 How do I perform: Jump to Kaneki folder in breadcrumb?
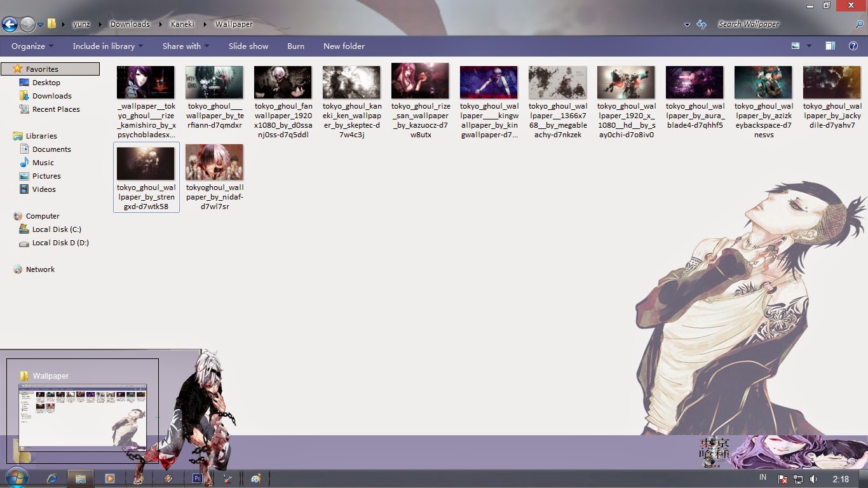(182, 24)
